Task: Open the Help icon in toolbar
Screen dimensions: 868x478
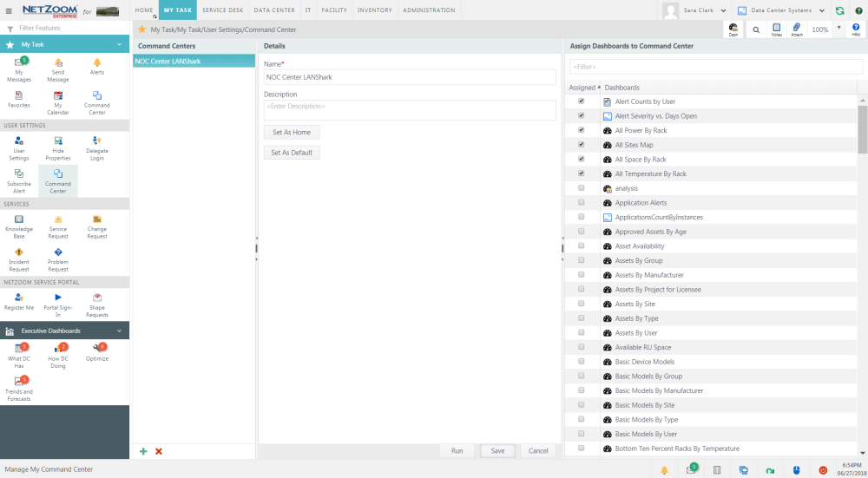Action: [856, 29]
